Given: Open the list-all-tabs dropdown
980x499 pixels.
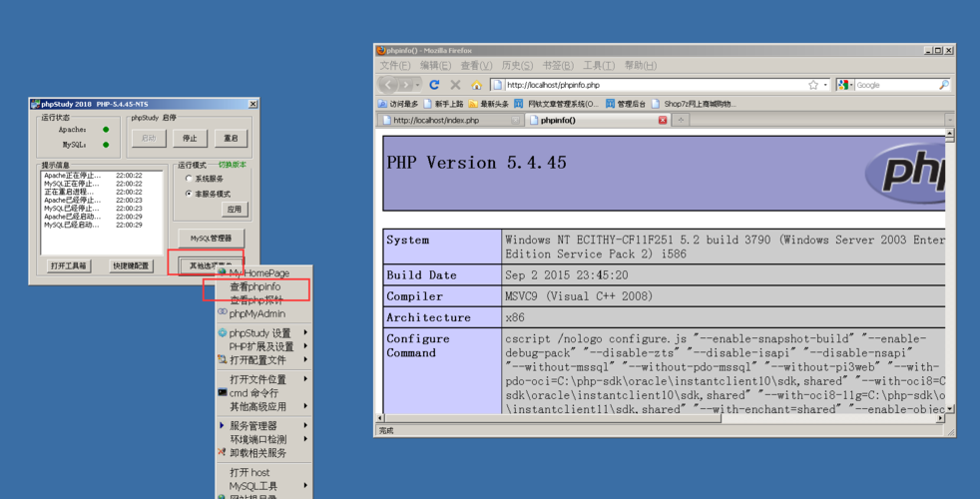Looking at the screenshot, I should pos(949,120).
